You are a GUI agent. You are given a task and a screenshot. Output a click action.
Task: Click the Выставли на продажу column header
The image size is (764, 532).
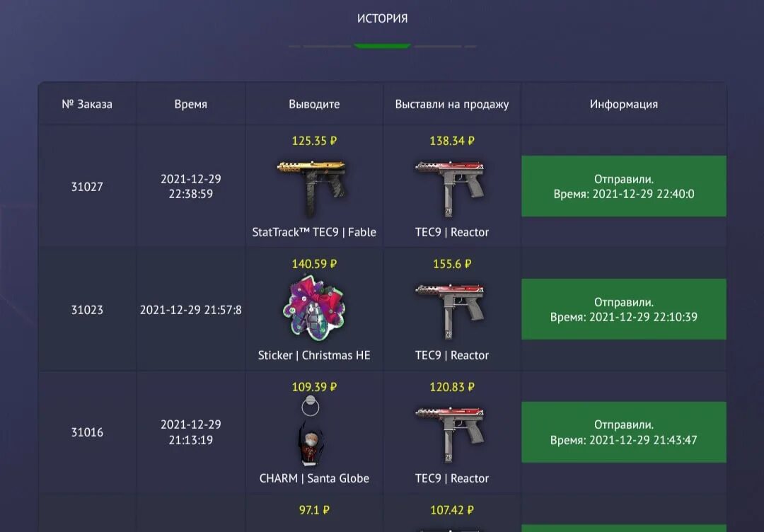coord(451,104)
